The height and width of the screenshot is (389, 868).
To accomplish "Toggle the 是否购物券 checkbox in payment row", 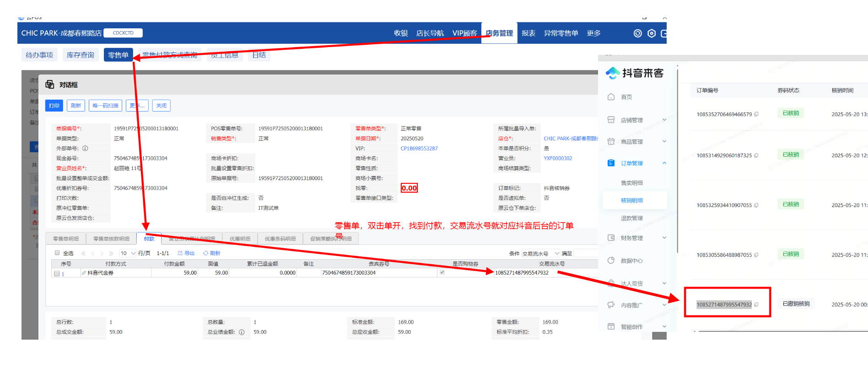I will pyautogui.click(x=442, y=272).
